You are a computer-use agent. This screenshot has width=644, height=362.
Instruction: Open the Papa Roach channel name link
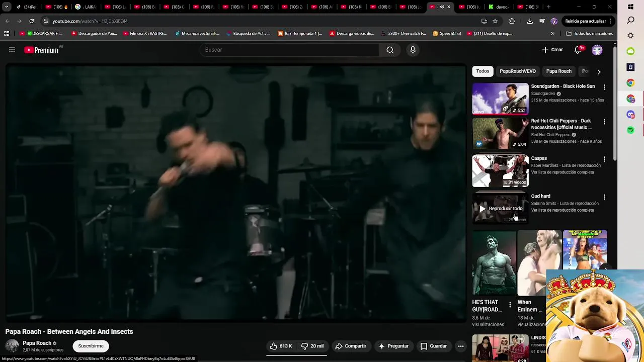[x=37, y=343]
